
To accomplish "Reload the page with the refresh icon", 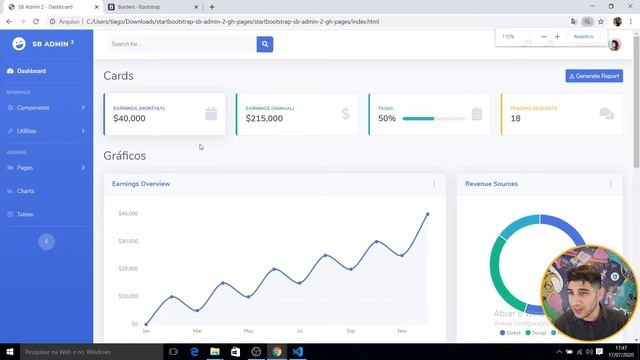I will pos(36,22).
